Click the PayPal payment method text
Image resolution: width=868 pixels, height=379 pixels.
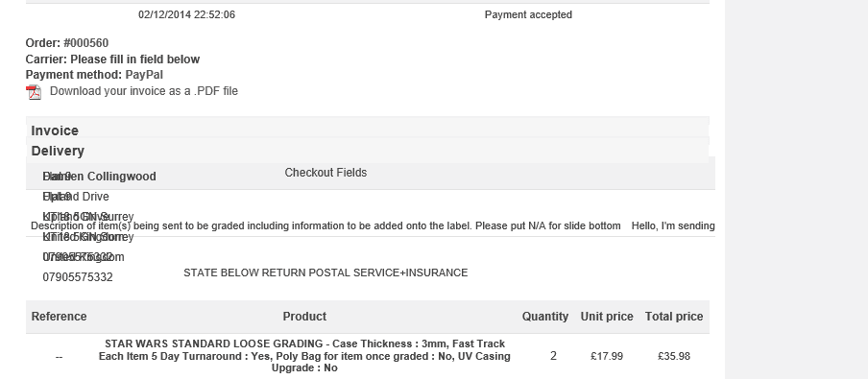point(144,75)
